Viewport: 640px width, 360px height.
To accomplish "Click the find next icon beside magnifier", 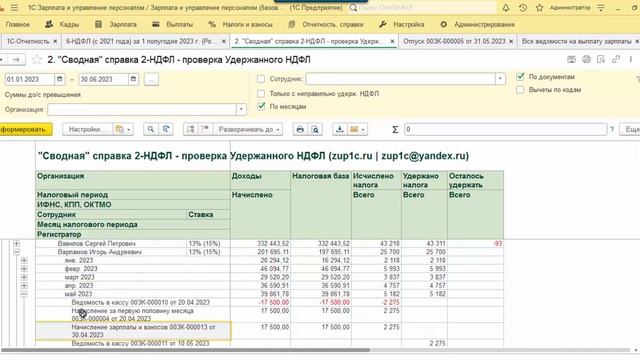I will (x=166, y=129).
